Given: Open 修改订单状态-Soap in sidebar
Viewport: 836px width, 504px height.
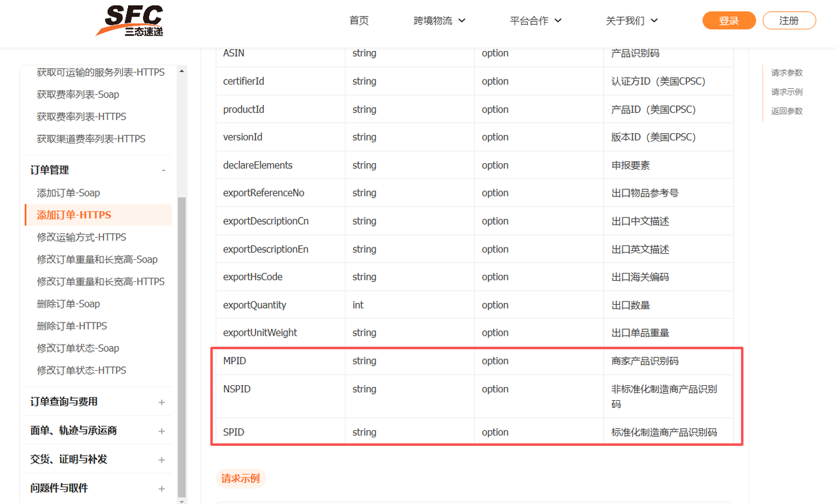Looking at the screenshot, I should (x=78, y=349).
